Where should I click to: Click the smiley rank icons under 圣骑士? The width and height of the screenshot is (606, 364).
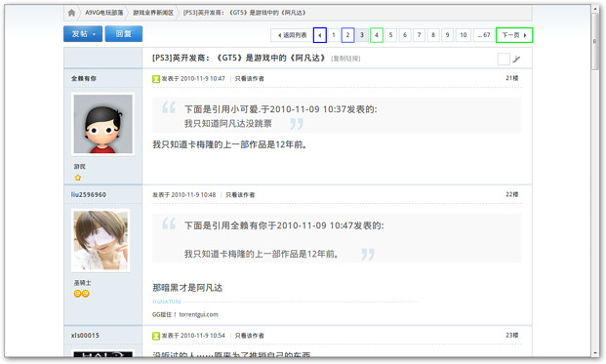point(82,294)
